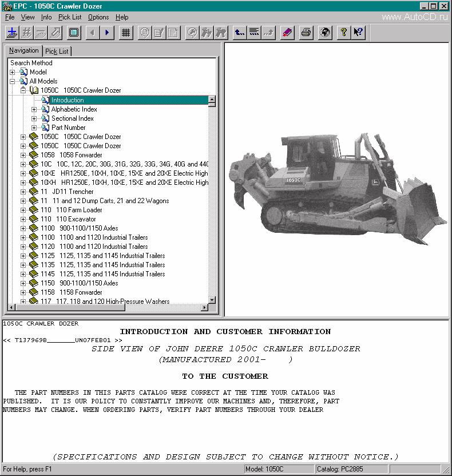Select the Alphabetic Index tree item
This screenshot has width=452, height=476.
pyautogui.click(x=74, y=109)
